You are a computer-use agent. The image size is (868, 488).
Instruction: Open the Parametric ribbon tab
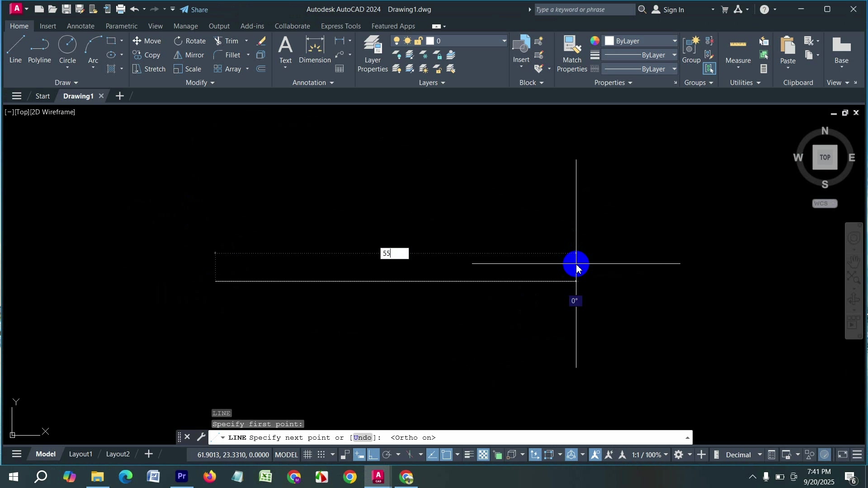pyautogui.click(x=121, y=26)
